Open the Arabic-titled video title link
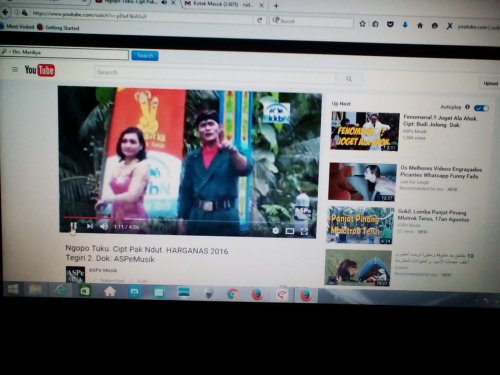The width and height of the screenshot is (500, 375). 434,259
